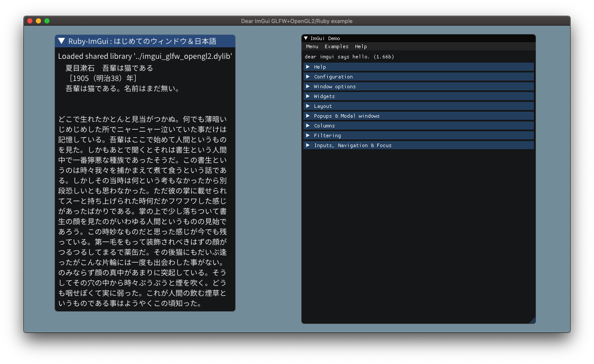Click the yellow minimize button of the macOS window
The height and width of the screenshot is (364, 594).
[x=38, y=21]
